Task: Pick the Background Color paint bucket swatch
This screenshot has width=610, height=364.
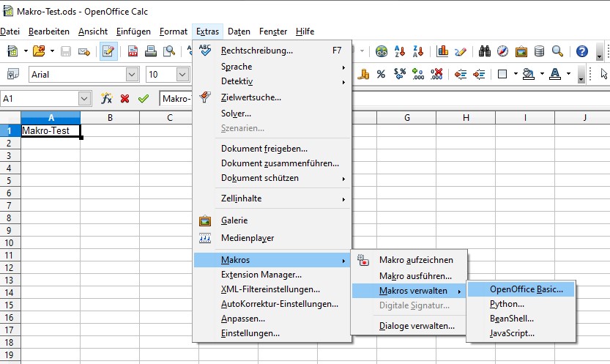Action: [528, 74]
